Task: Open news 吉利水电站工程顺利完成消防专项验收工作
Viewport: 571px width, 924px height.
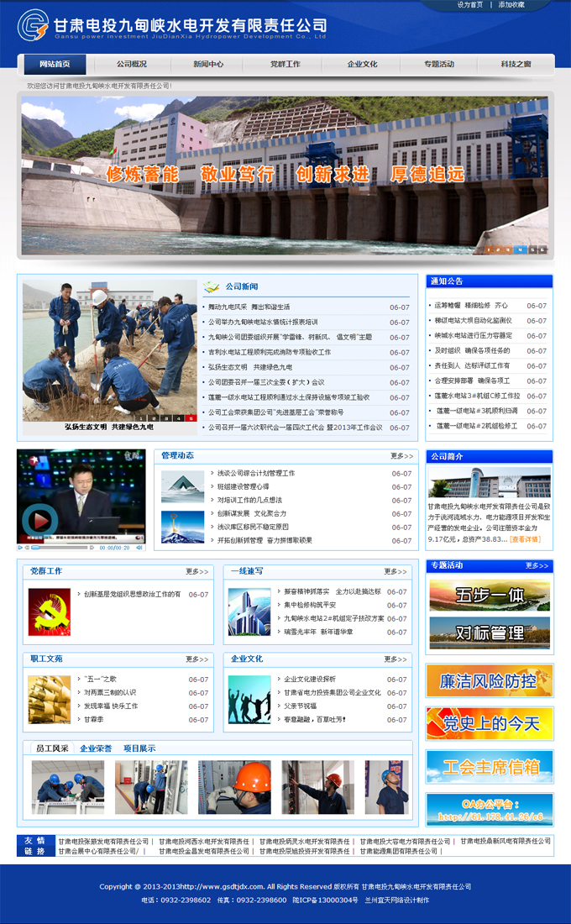Action: coord(270,353)
